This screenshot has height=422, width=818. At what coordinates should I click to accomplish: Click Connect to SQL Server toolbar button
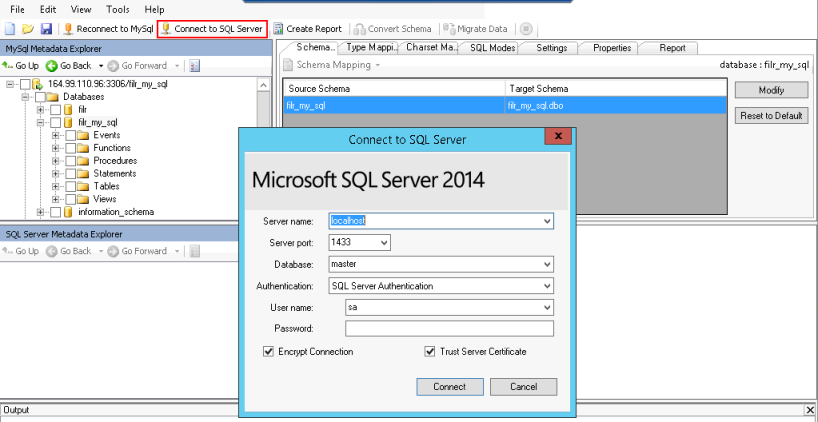pyautogui.click(x=212, y=29)
